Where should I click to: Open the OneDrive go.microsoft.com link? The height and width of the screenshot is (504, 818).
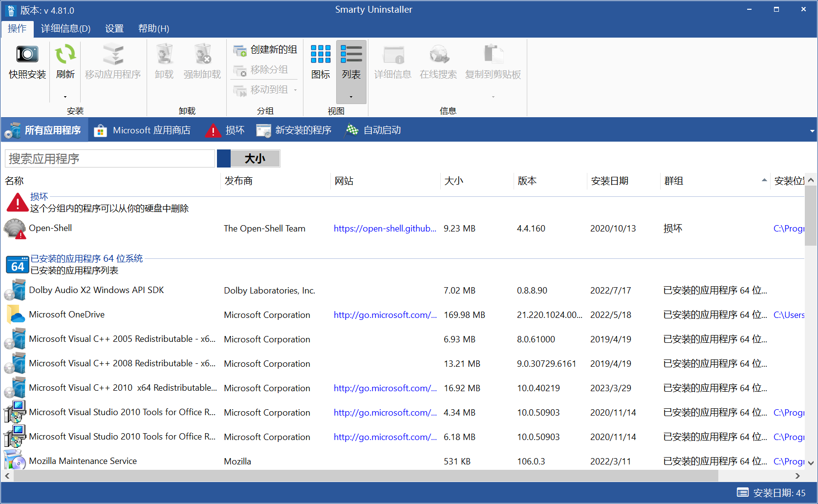tap(385, 315)
